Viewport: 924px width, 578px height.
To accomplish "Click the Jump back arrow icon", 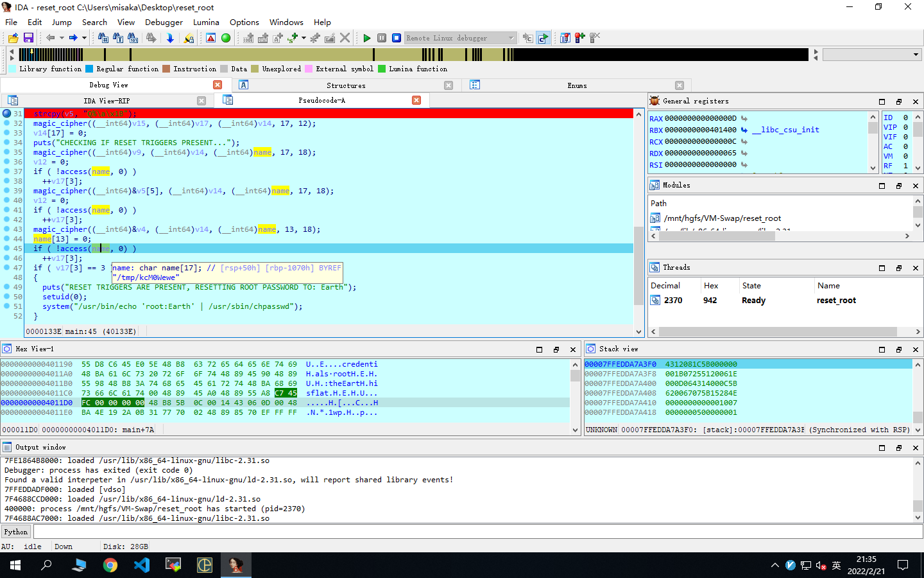I will [x=50, y=39].
